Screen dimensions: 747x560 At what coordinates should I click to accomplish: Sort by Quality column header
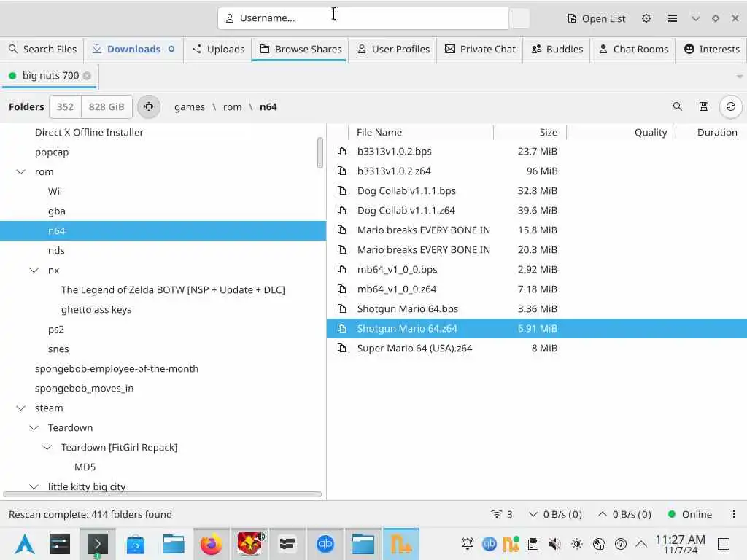pos(622,133)
